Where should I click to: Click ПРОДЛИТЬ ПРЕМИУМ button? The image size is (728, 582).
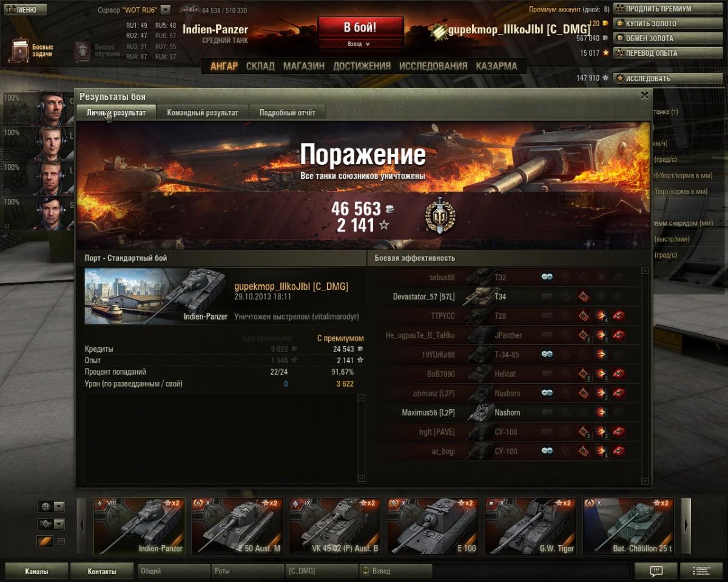click(667, 8)
